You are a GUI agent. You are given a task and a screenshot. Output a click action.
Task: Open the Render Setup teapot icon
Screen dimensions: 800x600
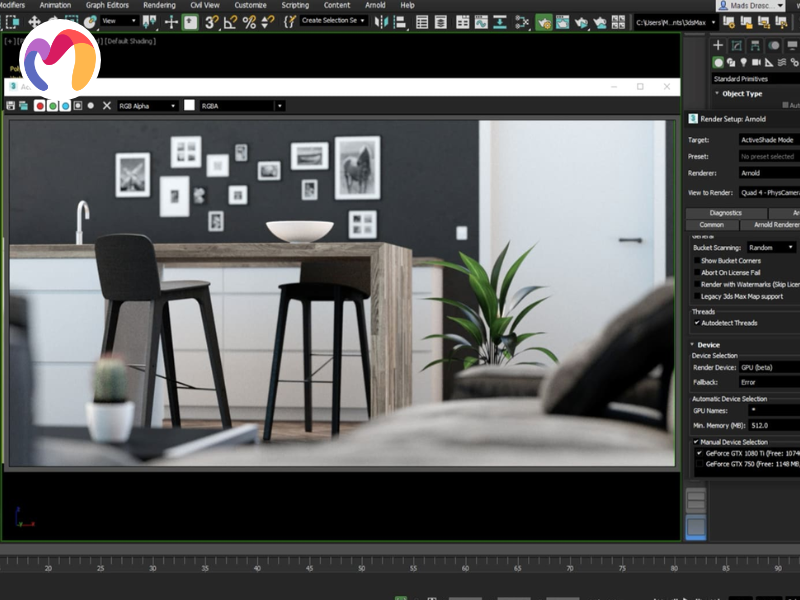point(543,21)
